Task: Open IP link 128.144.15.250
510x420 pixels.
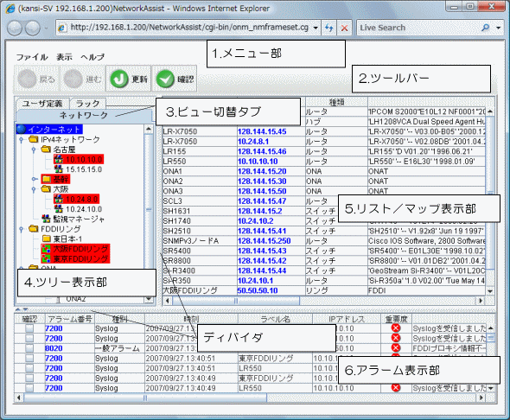Action: pos(265,241)
